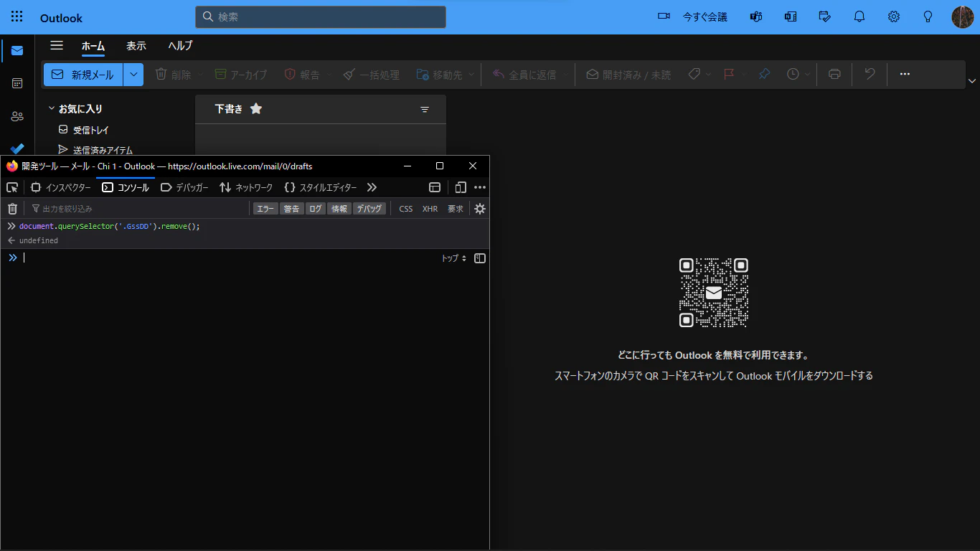The width and height of the screenshot is (980, 551).
Task: Click the pin icon in ribbon
Action: click(x=764, y=74)
